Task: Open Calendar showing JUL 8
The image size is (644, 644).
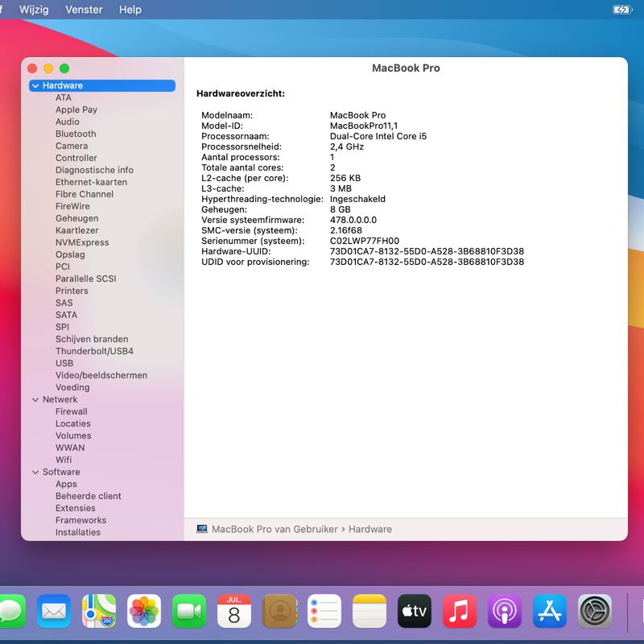Action: point(234,611)
